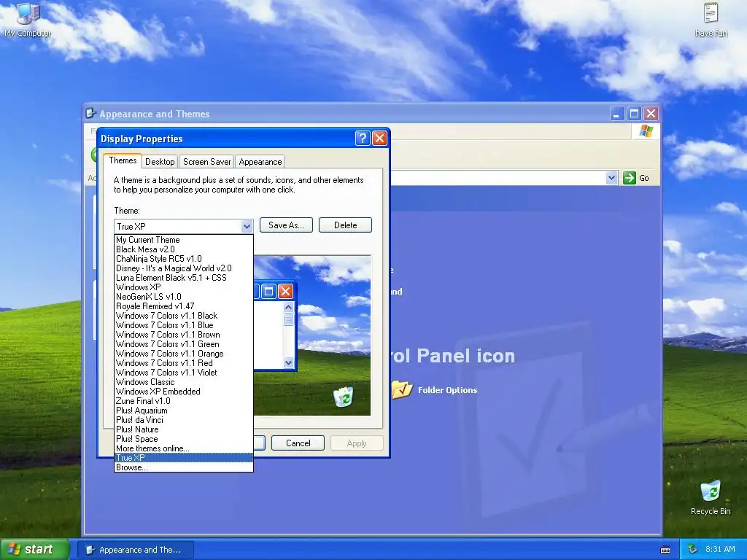The image size is (747, 560).
Task: Select 'Disney - It's a Magical World v2.0'
Action: click(183, 268)
